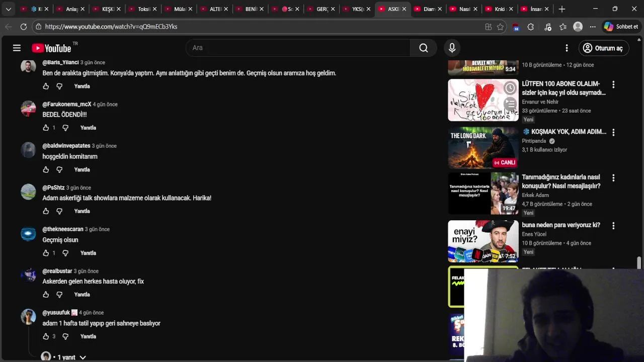The height and width of the screenshot is (362, 644).
Task: Reload the page with refresh button
Action: 24,27
